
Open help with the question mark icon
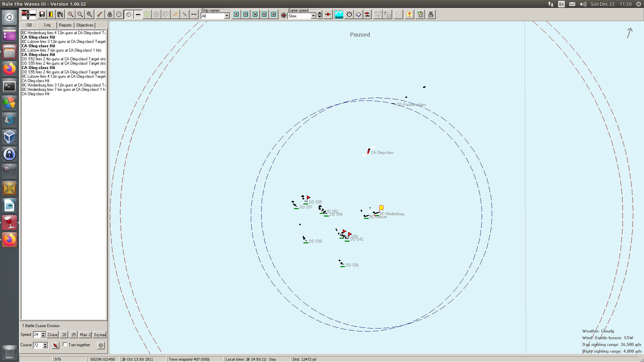409,14
